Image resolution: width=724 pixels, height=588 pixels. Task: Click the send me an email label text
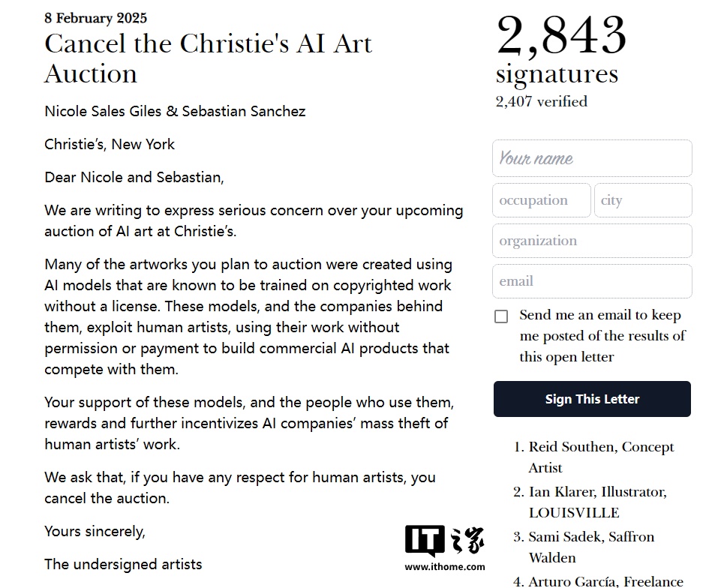point(602,336)
